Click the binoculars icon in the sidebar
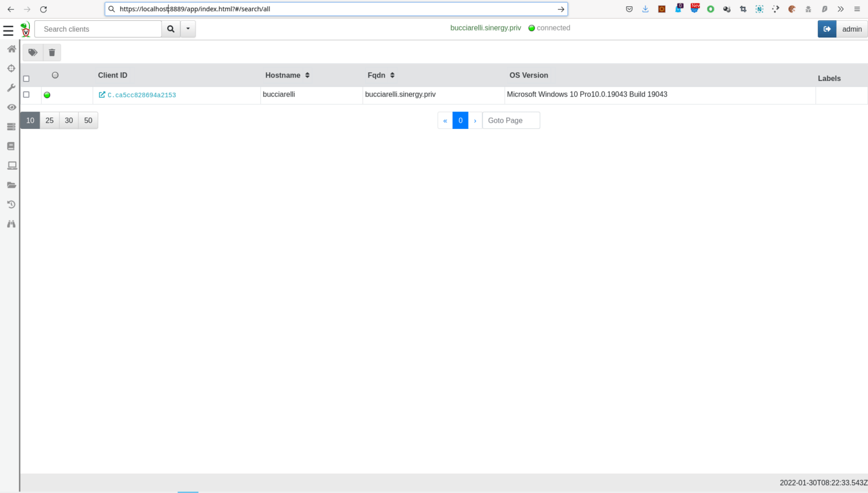 click(x=11, y=224)
